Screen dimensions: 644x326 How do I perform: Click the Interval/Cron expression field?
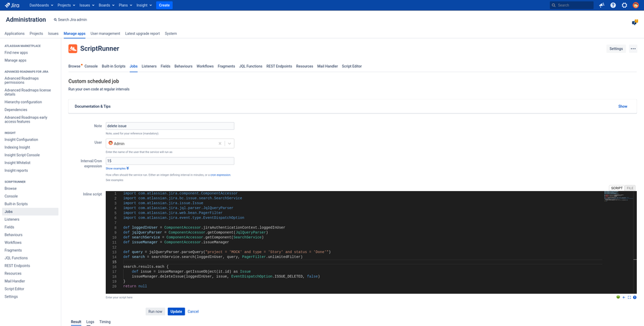(170, 161)
